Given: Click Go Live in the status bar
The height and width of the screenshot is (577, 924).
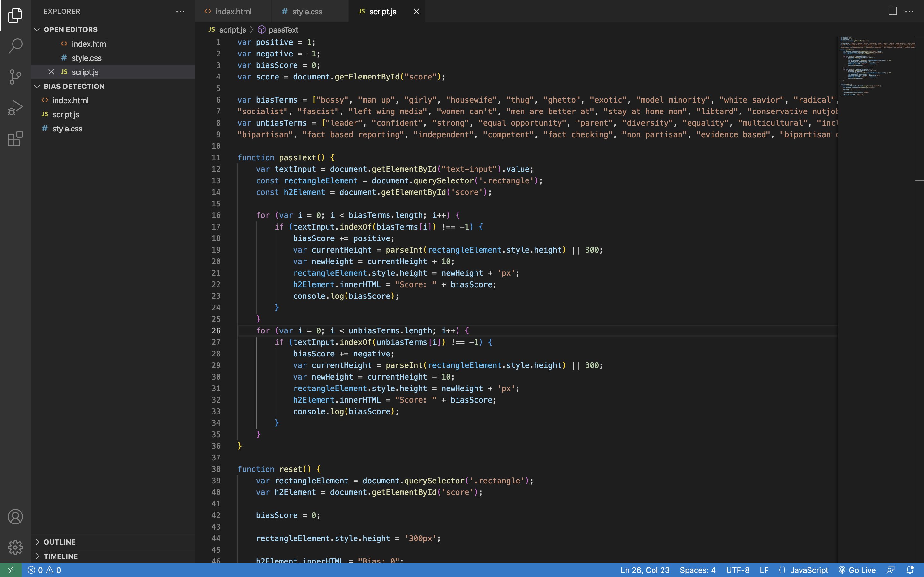Looking at the screenshot, I should pyautogui.click(x=857, y=570).
